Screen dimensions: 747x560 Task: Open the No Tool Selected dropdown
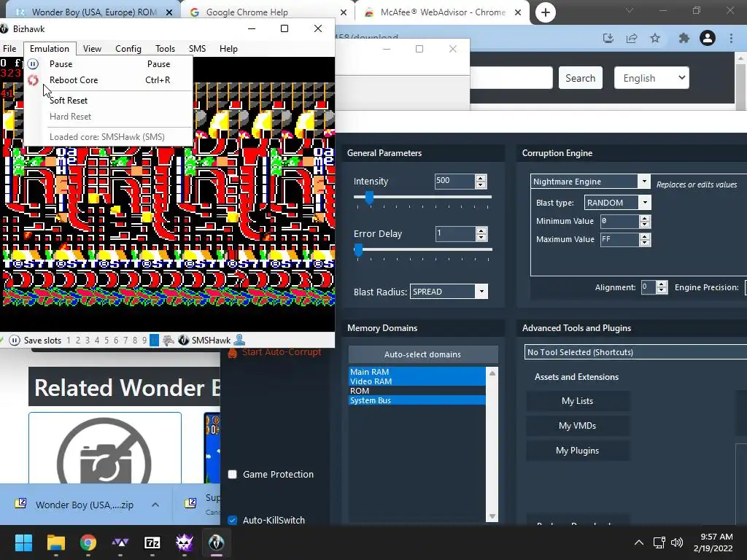coord(635,352)
